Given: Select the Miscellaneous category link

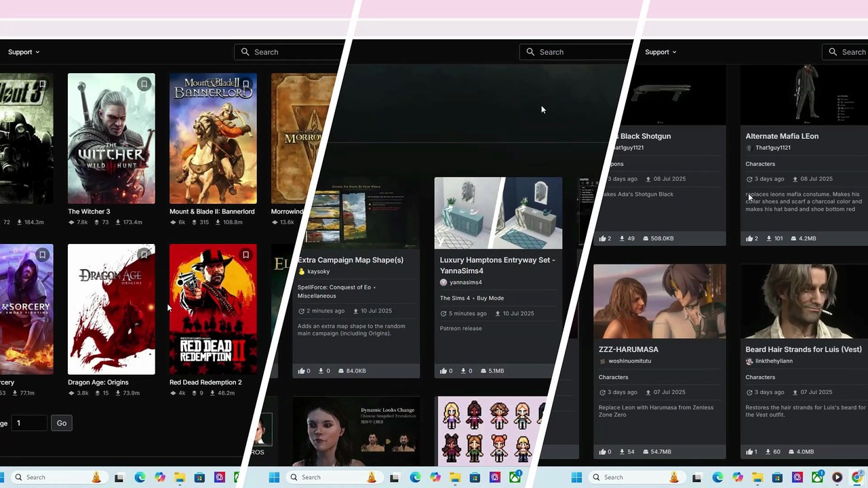Looking at the screenshot, I should click(317, 296).
